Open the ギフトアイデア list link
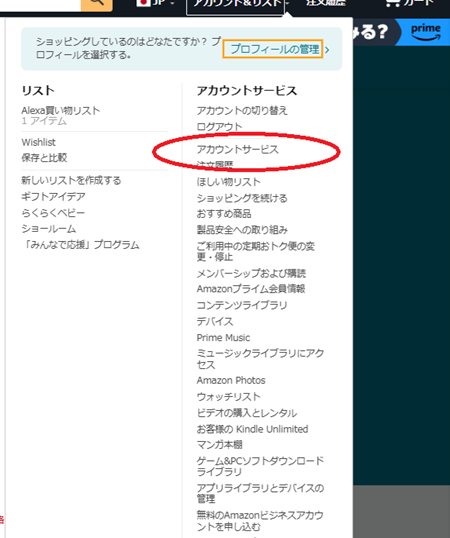Image resolution: width=450 pixels, height=538 pixels. [x=53, y=197]
